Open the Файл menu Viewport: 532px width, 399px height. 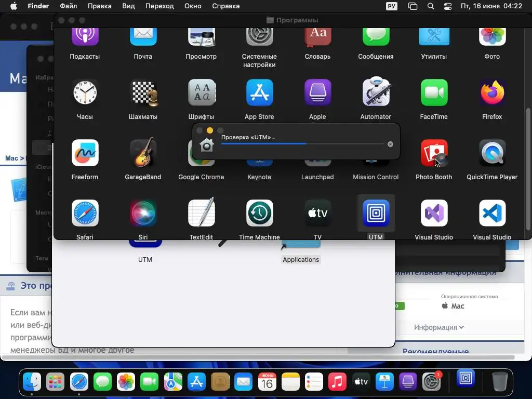pos(69,6)
